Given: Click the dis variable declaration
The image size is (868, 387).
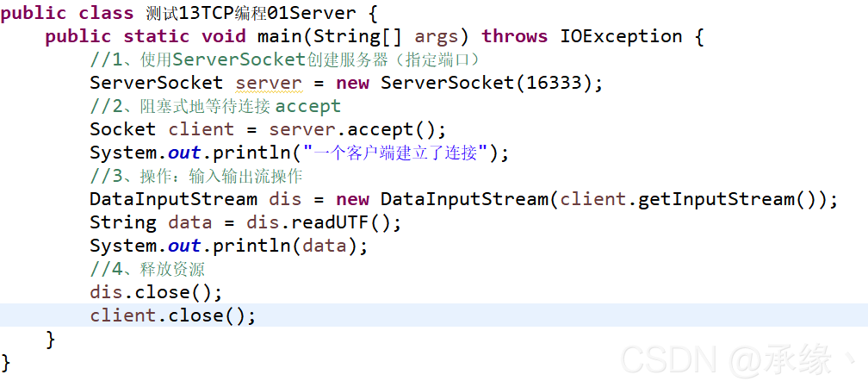Looking at the screenshot, I should click(x=285, y=200).
